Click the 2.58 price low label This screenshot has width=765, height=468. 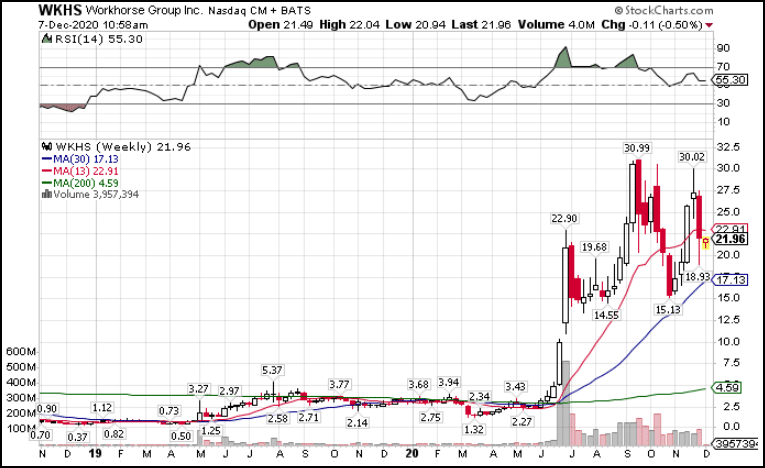click(278, 418)
